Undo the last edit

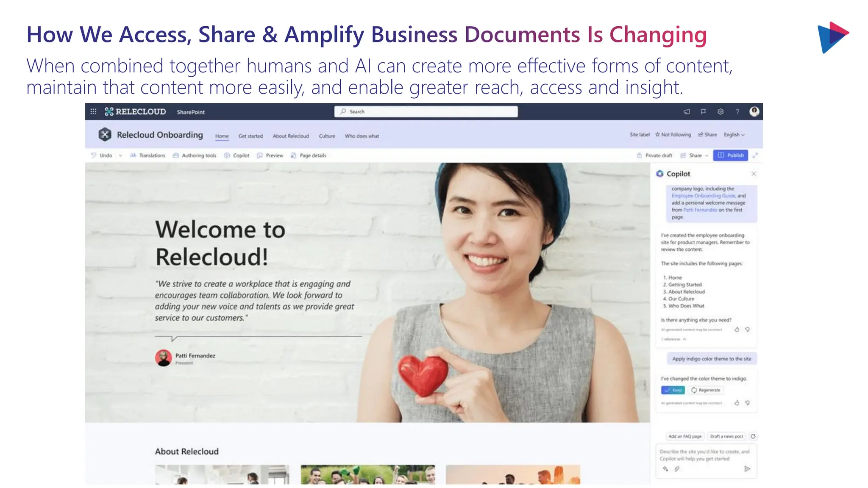point(102,155)
